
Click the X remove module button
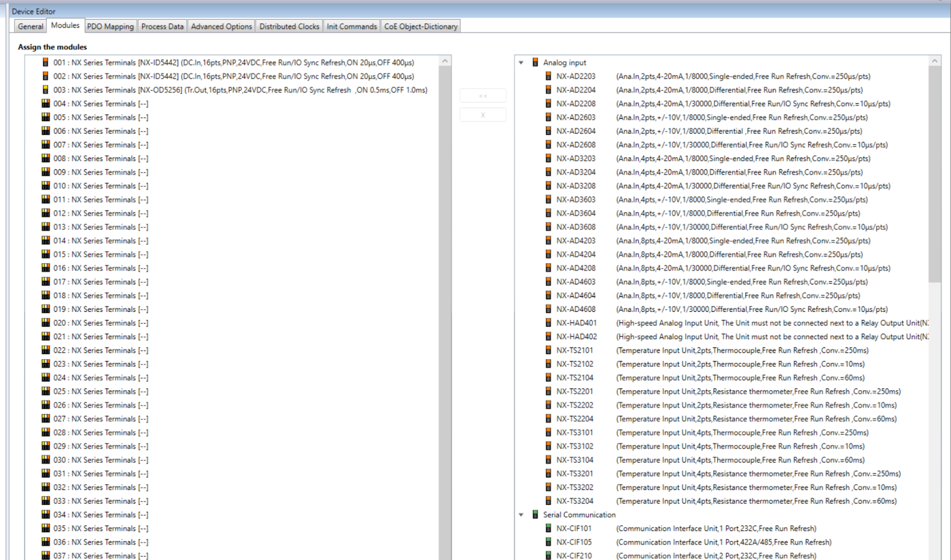[x=483, y=115]
